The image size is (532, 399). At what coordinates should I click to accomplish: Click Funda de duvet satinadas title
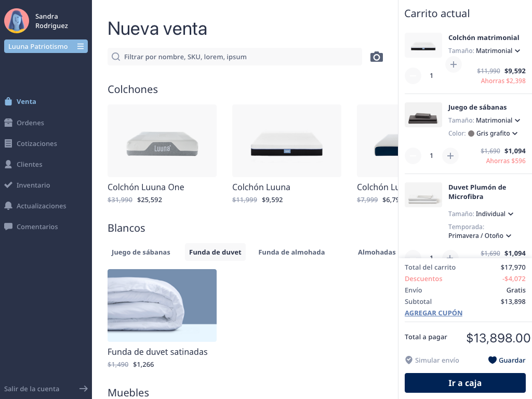coord(157,352)
